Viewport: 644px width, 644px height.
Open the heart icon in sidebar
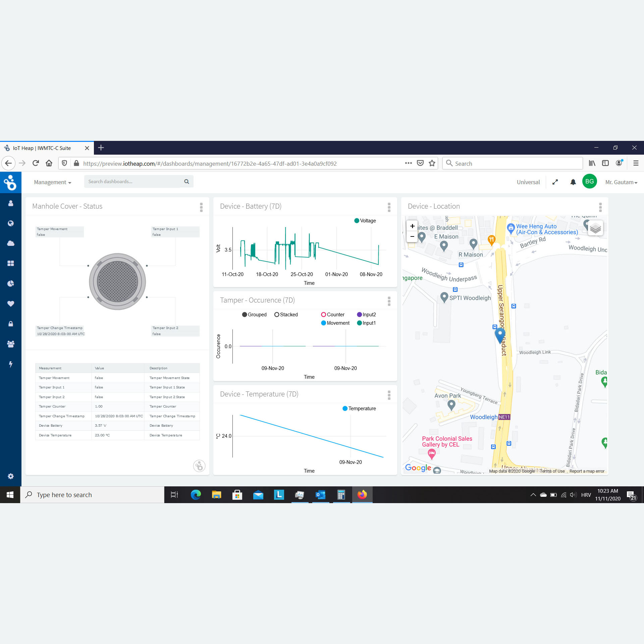tap(11, 304)
